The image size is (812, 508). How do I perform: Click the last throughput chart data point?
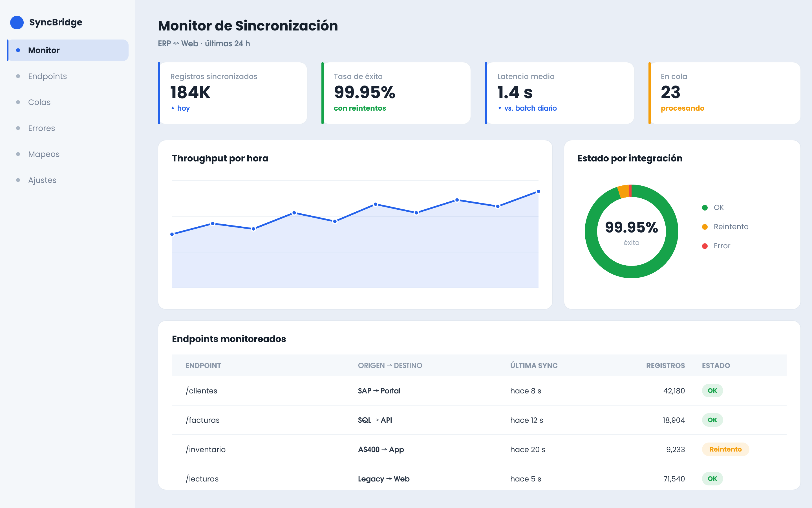point(538,192)
